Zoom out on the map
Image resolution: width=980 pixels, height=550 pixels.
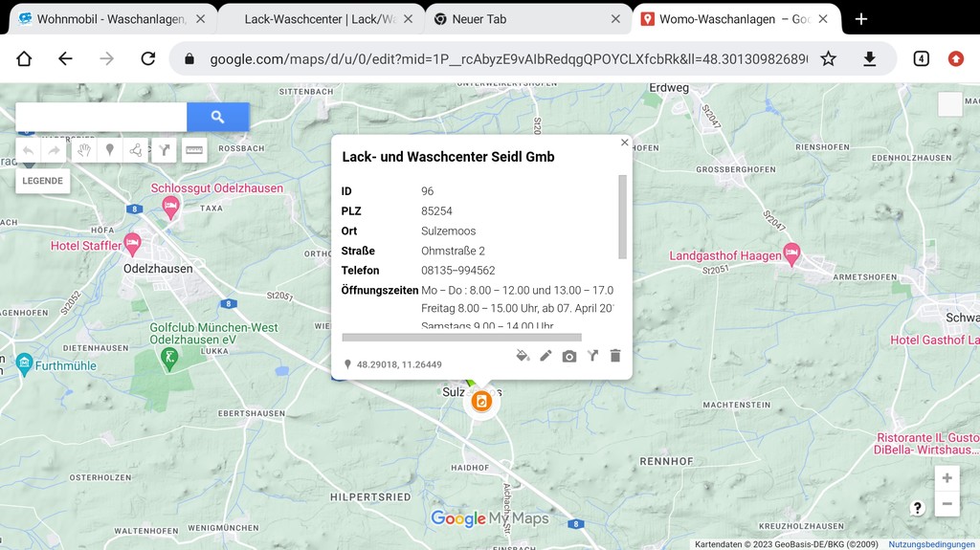pos(947,504)
